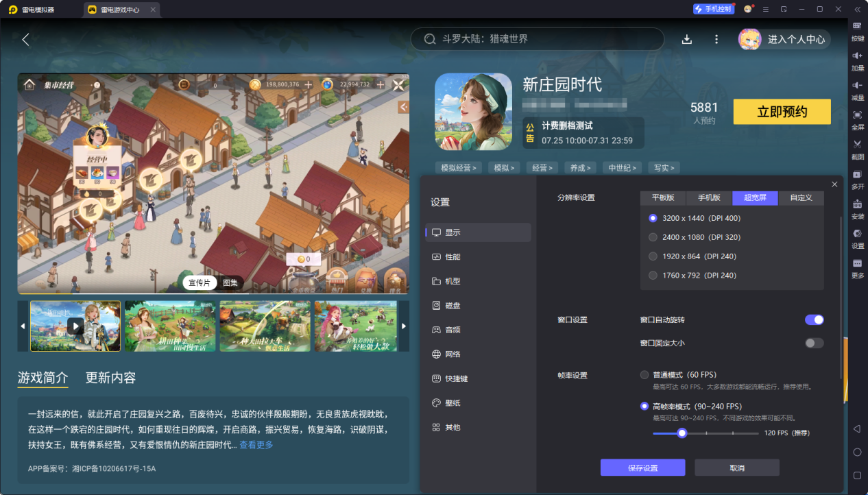868x495 pixels.
Task: Open the 磁盘 settings section
Action: tap(478, 305)
